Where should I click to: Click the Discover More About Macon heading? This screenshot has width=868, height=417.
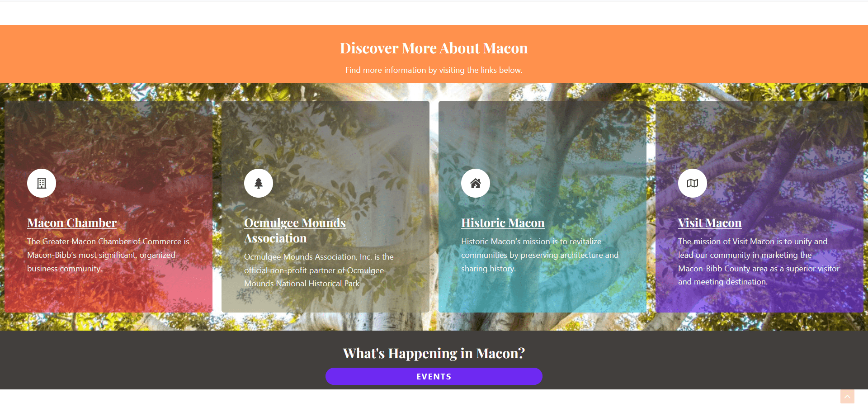pyautogui.click(x=434, y=48)
